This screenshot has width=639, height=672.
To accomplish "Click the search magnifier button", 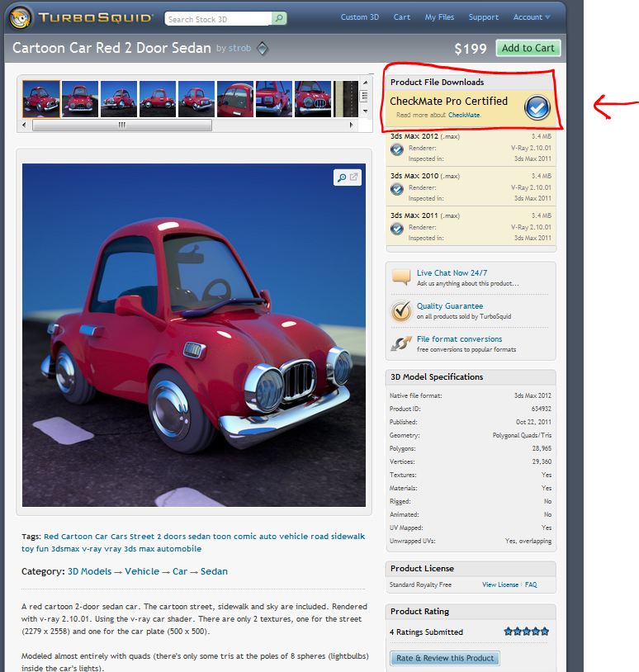I will tap(279, 18).
